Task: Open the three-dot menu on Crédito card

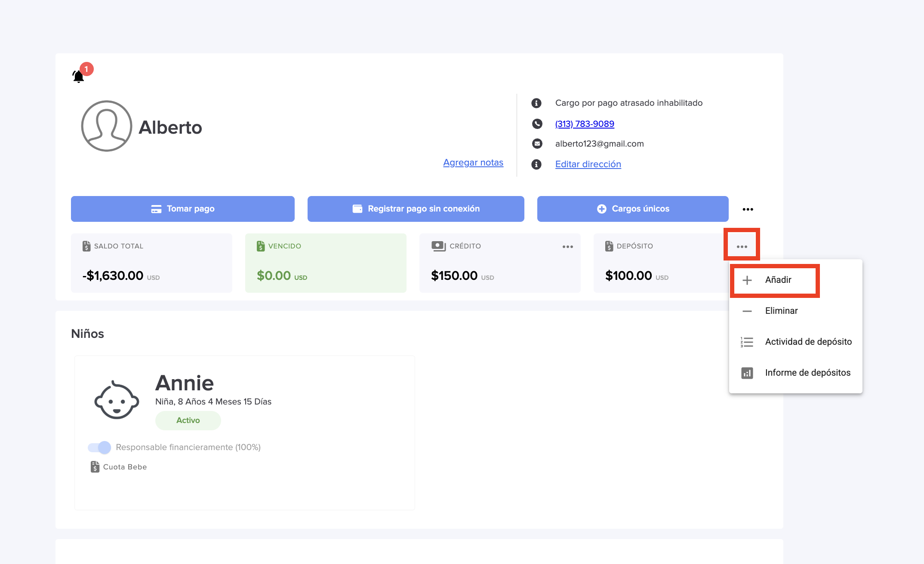Action: pos(567,246)
